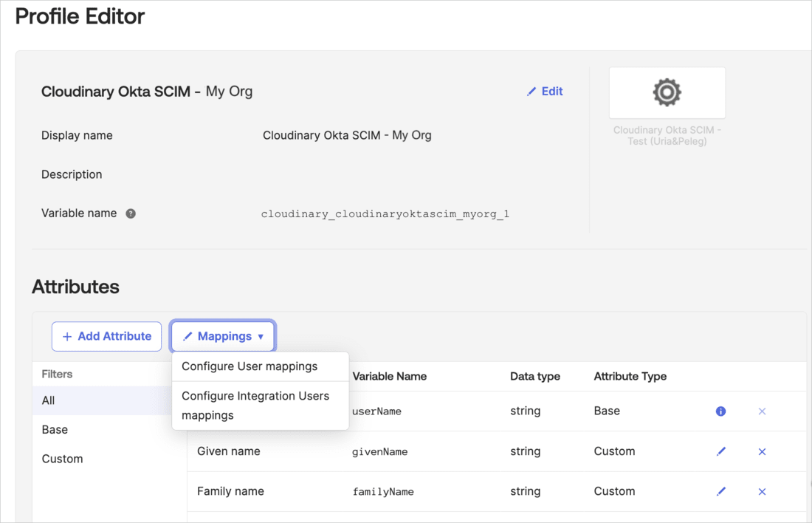The width and height of the screenshot is (812, 523).
Task: Click the Custom type in Family name row
Action: pos(614,490)
